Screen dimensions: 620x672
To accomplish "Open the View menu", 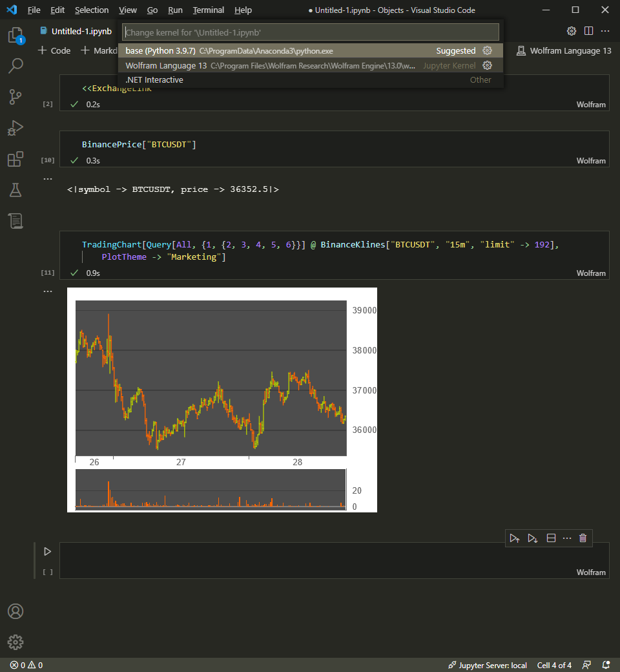I will (128, 10).
